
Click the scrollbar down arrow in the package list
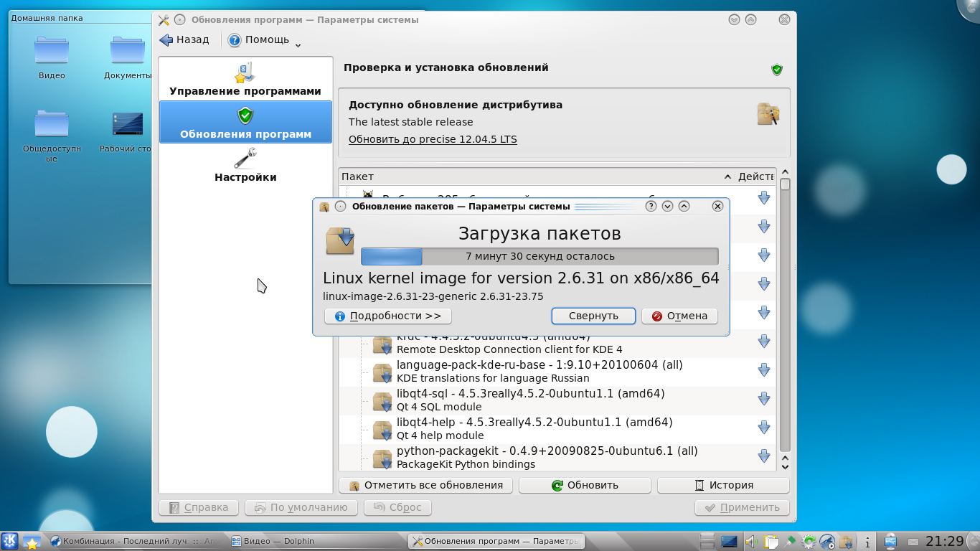pos(785,466)
